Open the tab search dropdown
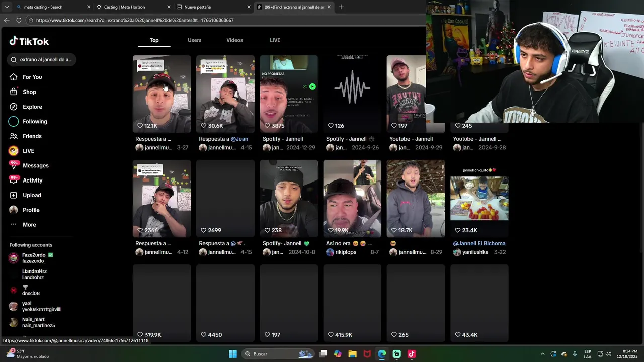Screen dimensions: 644x362 click(x=7, y=7)
